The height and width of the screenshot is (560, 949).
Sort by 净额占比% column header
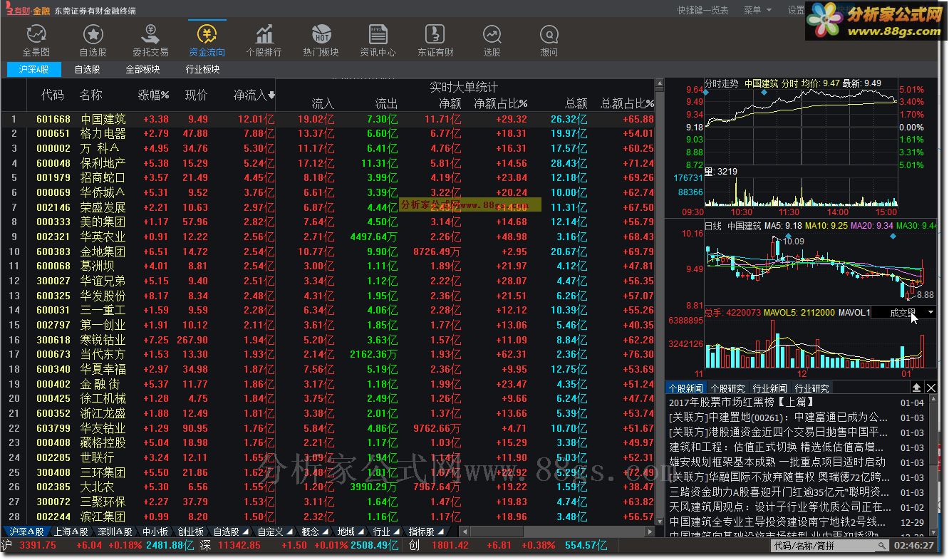click(x=501, y=104)
